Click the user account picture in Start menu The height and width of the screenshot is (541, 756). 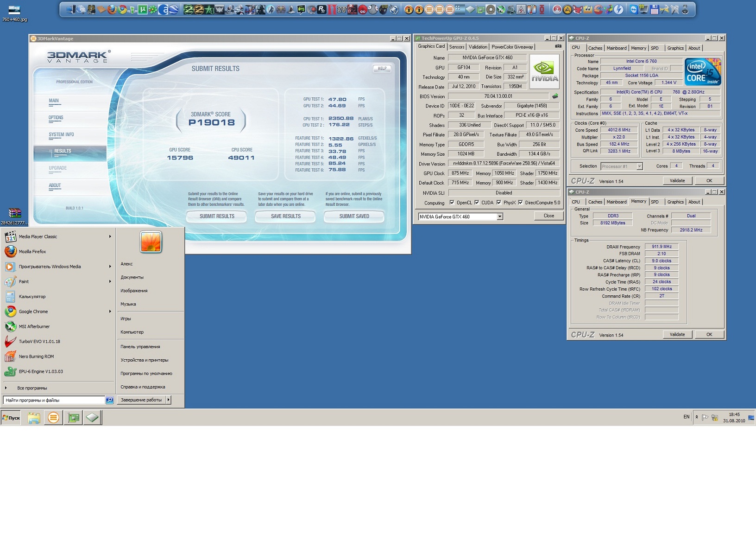pos(151,242)
